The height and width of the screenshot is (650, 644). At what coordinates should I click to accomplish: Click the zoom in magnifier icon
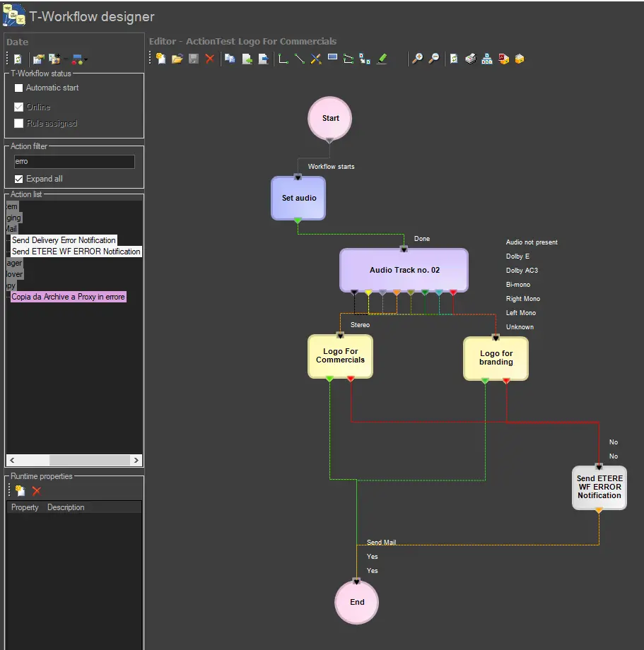[418, 59]
